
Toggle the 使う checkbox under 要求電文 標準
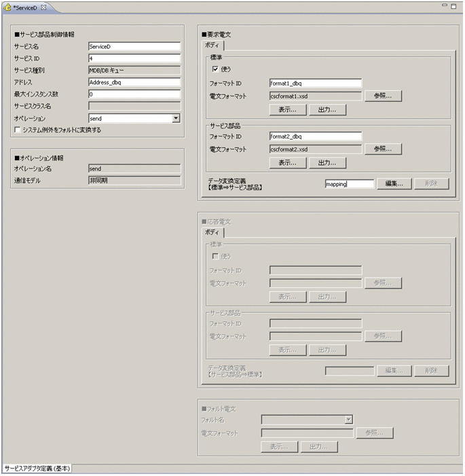click(x=216, y=69)
